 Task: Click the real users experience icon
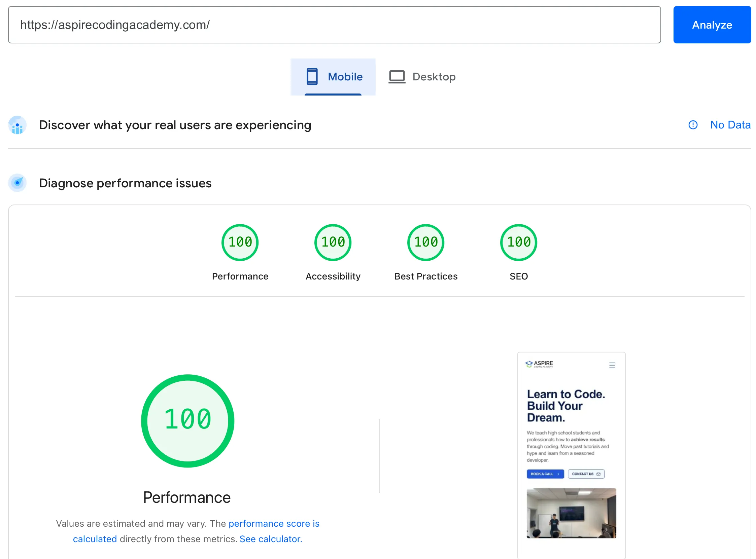tap(17, 125)
